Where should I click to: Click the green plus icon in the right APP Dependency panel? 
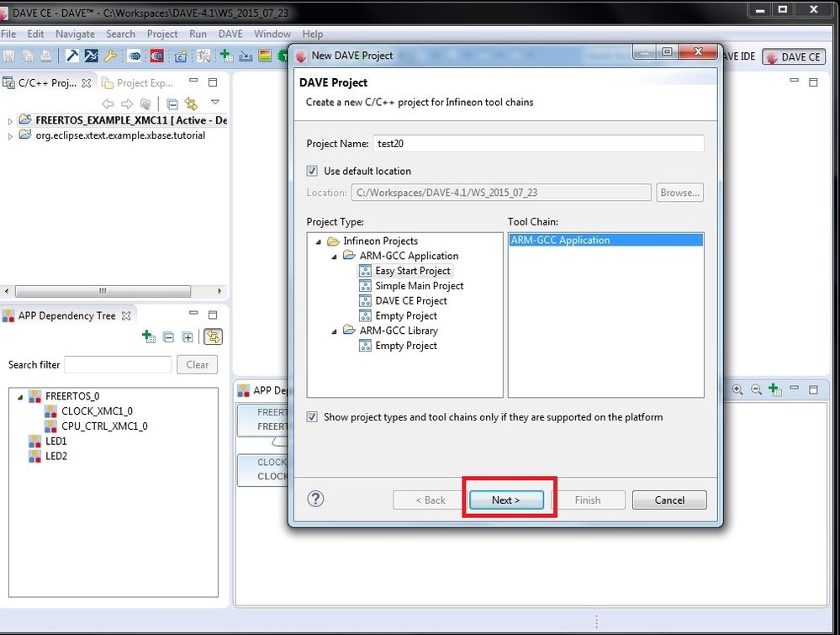(x=774, y=389)
